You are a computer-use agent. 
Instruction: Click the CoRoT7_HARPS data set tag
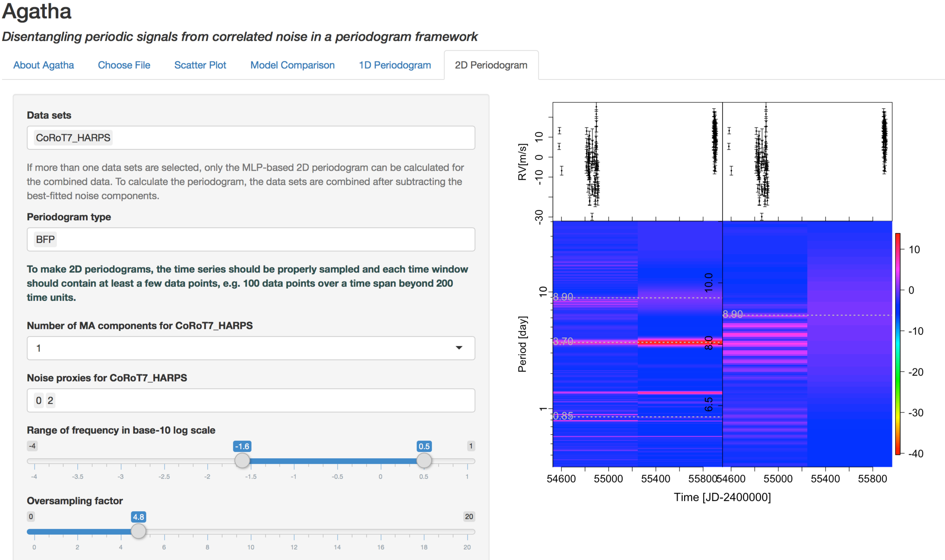click(73, 138)
